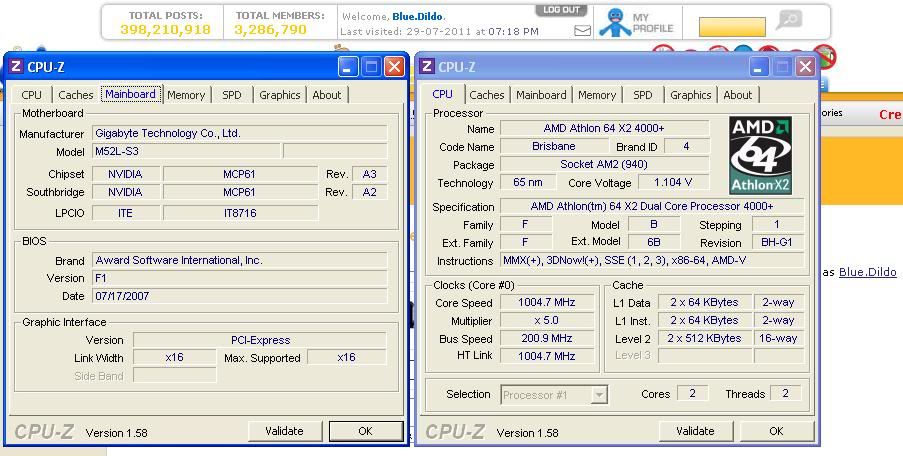Open Caches tab in right CPU-Z window
The height and width of the screenshot is (456, 903).
coord(487,95)
